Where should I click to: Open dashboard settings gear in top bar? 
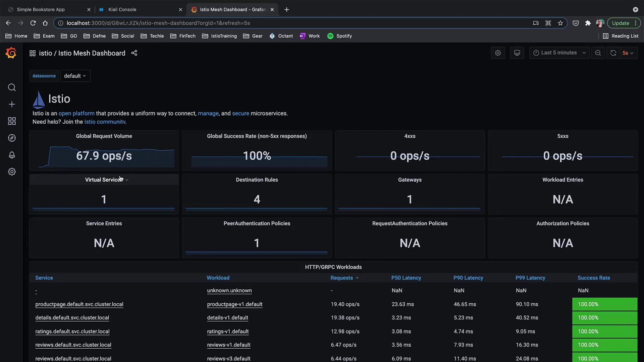point(498,53)
